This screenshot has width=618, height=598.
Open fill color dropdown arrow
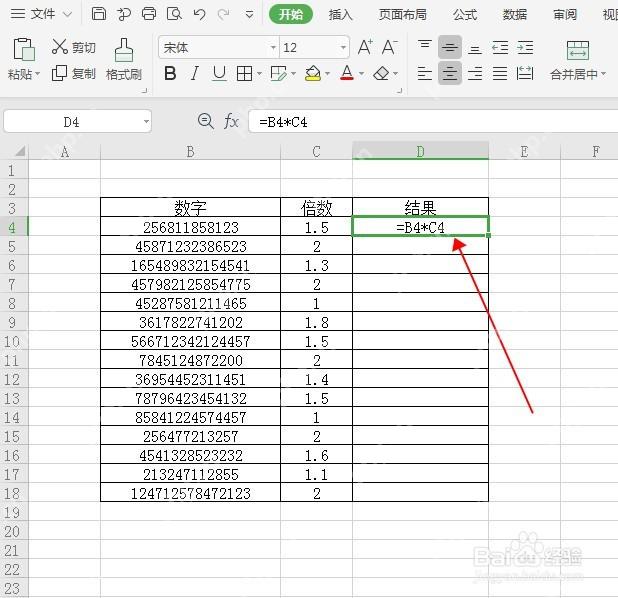(x=327, y=74)
